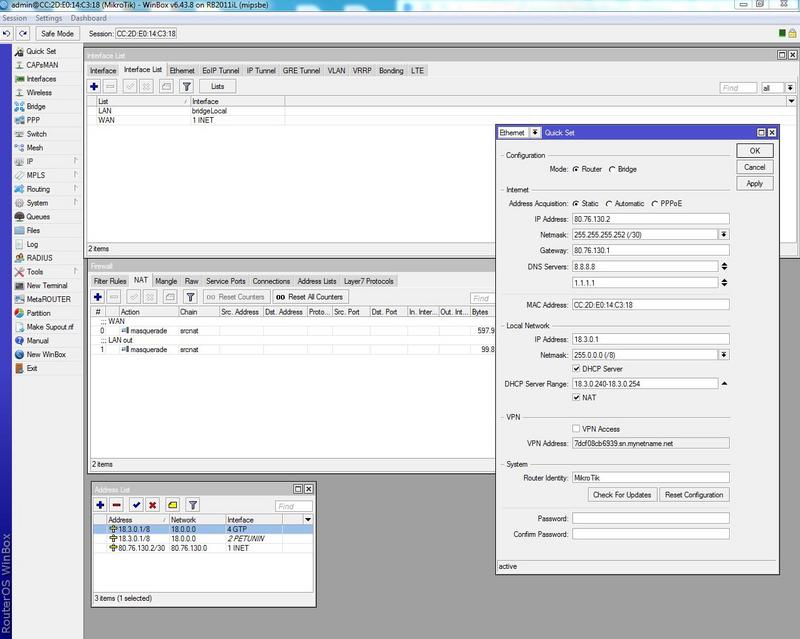Viewport: 800px width, 639px height.
Task: Click the comment icon in Address List
Action: [172, 505]
